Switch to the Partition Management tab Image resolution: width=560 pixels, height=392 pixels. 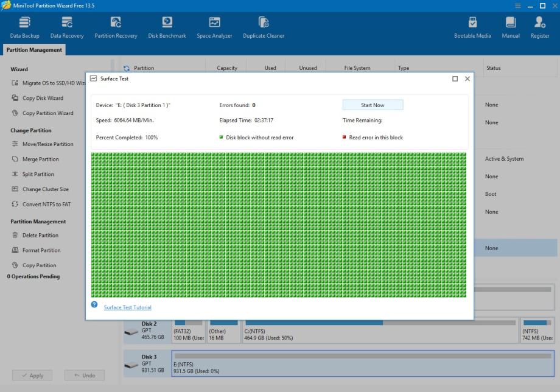click(x=34, y=50)
